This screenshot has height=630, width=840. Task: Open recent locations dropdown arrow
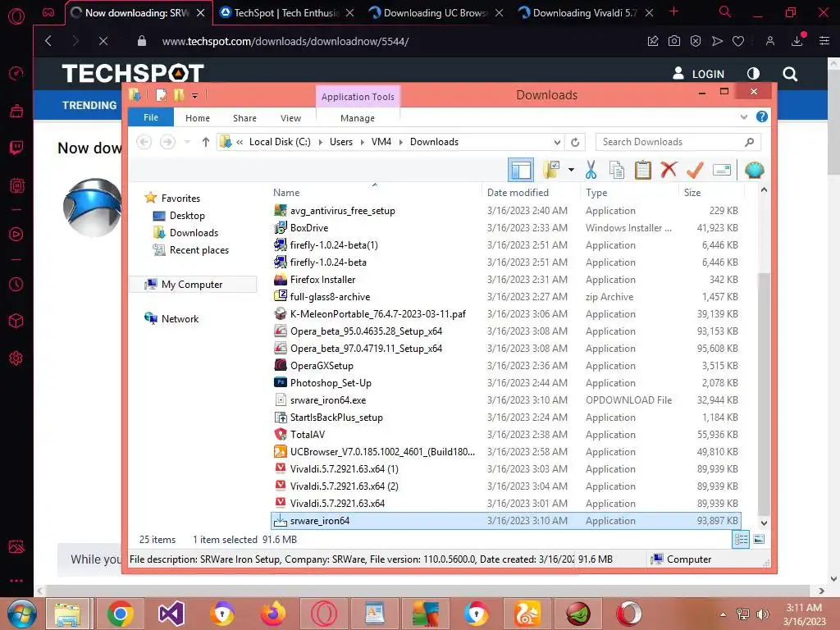187,142
